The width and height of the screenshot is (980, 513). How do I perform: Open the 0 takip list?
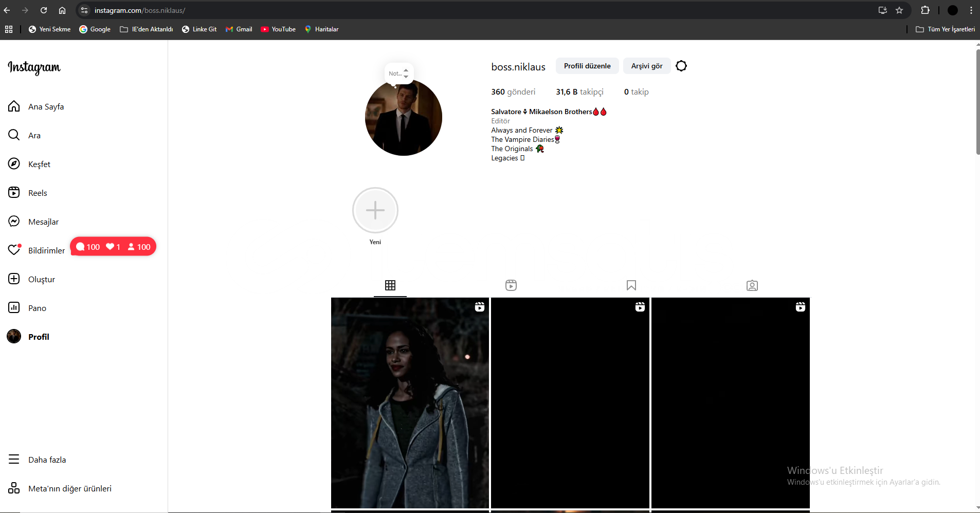(637, 92)
